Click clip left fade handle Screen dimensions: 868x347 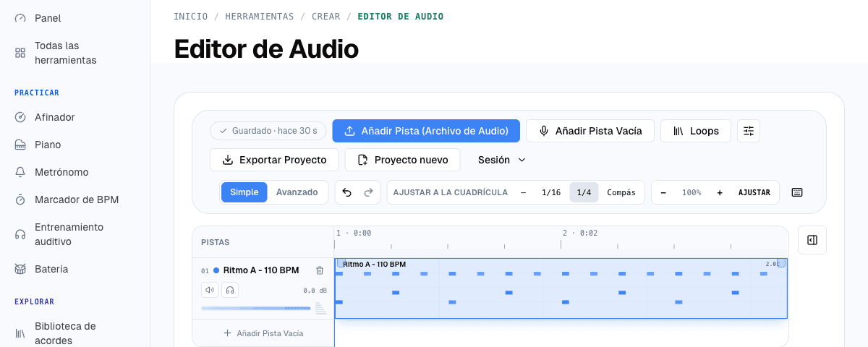coord(341,263)
